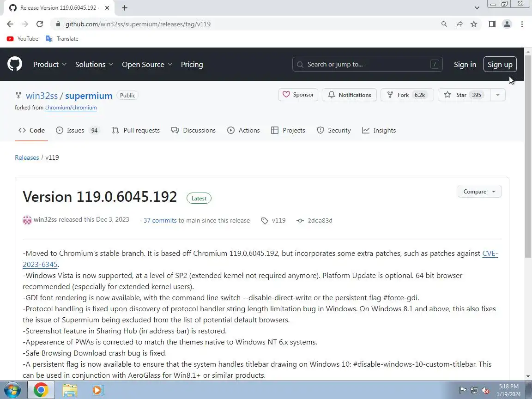Click the GitHub Octocat logo
The image size is (532, 399).
[x=15, y=64]
